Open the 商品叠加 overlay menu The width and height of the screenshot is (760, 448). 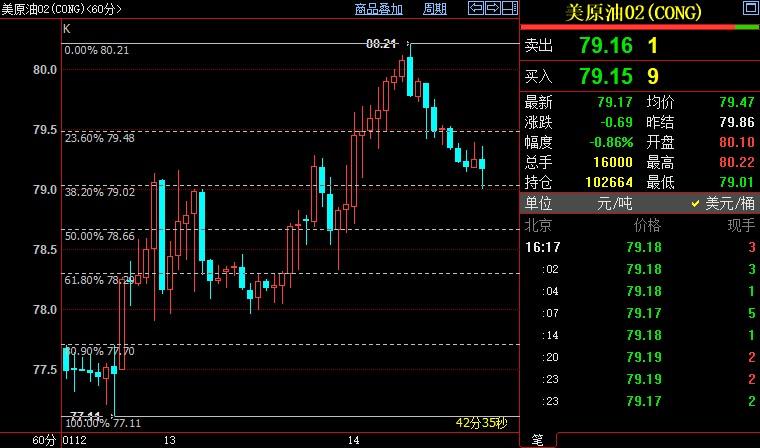point(379,9)
